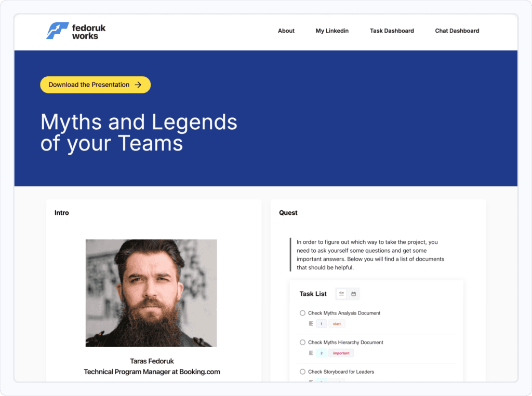Go to My Linkedin link
Image resolution: width=532 pixels, height=396 pixels.
tap(332, 31)
